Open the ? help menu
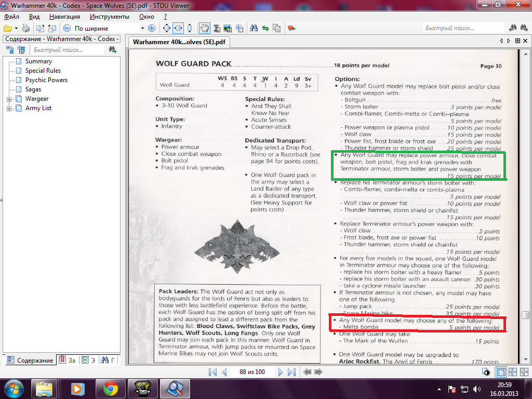 [x=166, y=17]
